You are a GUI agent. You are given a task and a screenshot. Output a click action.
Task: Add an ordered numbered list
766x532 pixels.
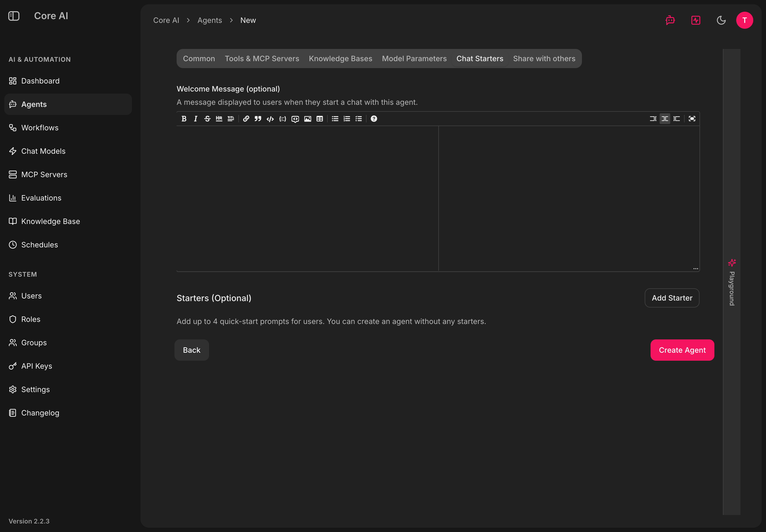pyautogui.click(x=347, y=119)
